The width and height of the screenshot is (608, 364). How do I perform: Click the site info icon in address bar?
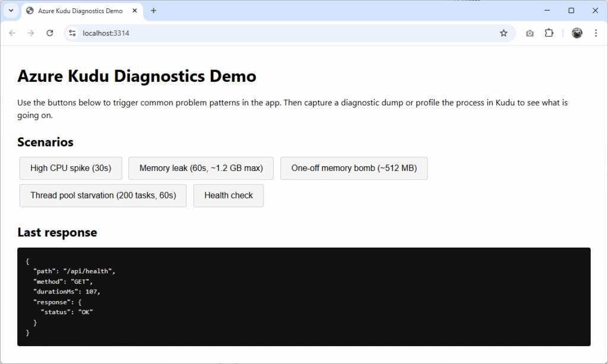coord(71,33)
